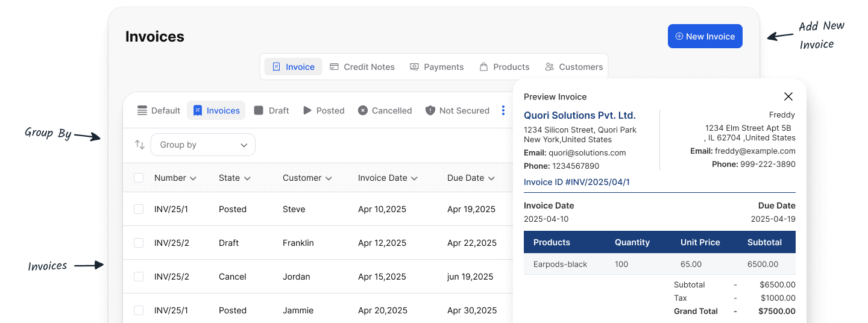The image size is (868, 323).
Task: Click the Payments cash icon
Action: (x=414, y=67)
